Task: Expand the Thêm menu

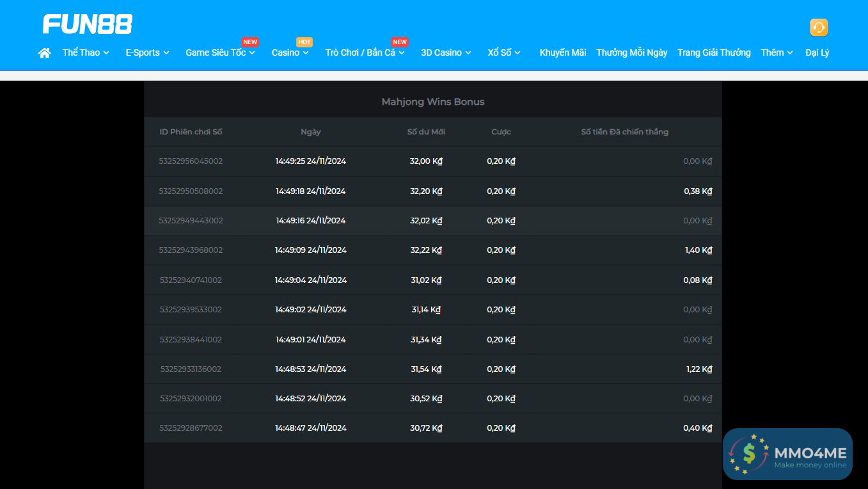Action: coord(777,52)
